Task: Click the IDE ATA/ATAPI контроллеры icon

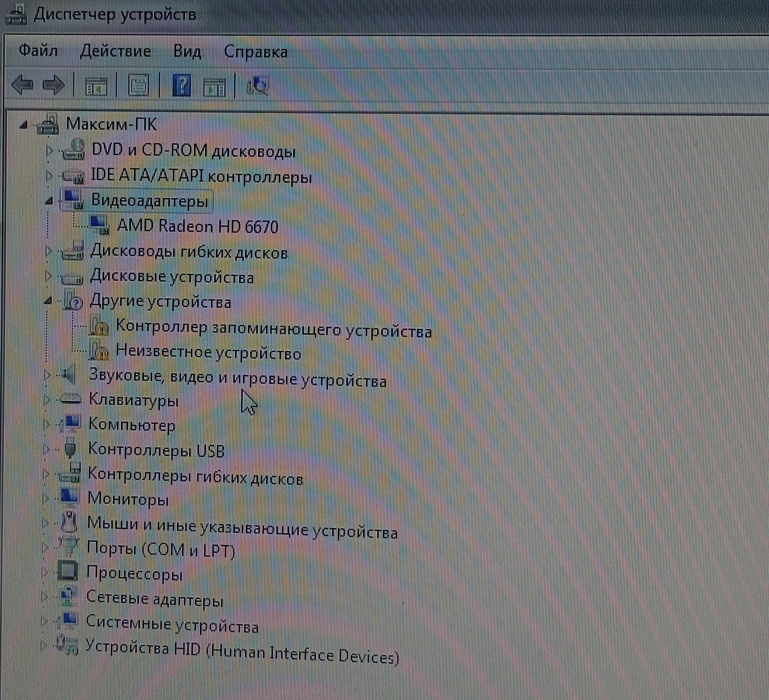Action: tap(73, 176)
